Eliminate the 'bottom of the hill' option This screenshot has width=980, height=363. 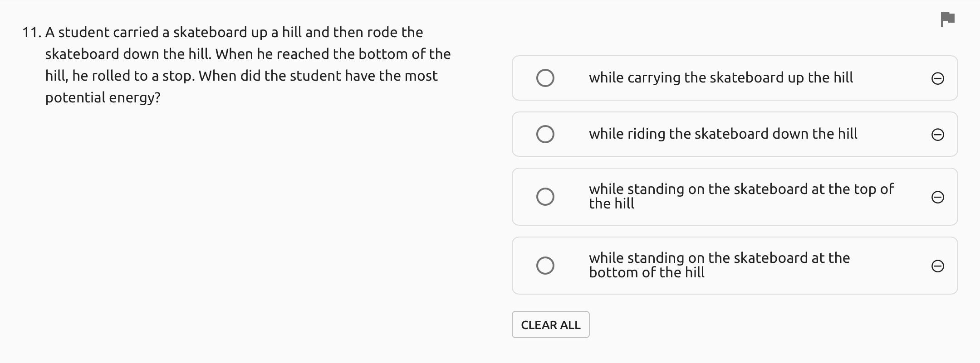pos(937,266)
